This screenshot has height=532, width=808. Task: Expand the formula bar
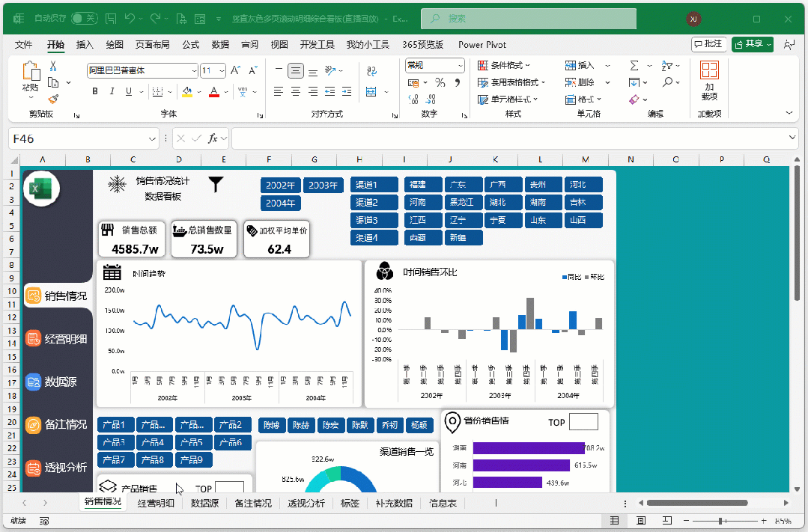tap(792, 138)
